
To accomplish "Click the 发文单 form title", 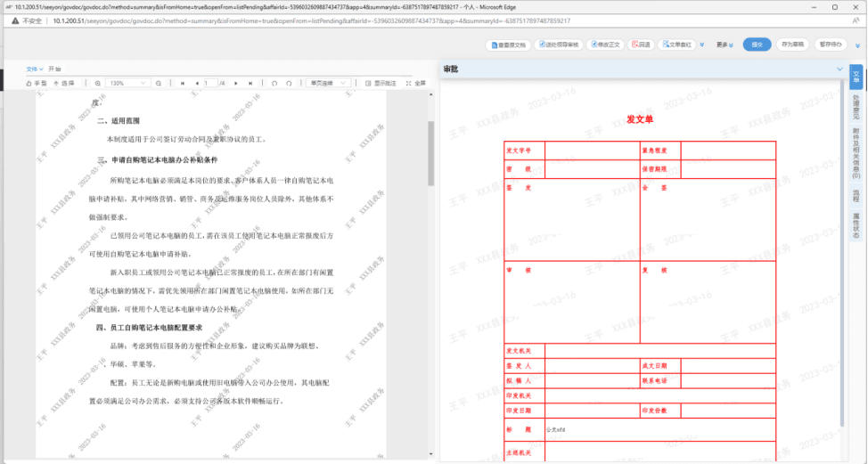I will point(639,119).
